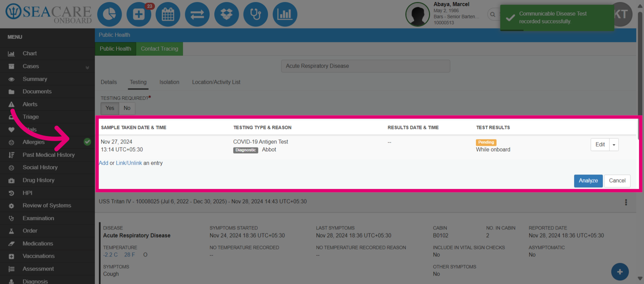Click the Analyze button
The height and width of the screenshot is (284, 644).
tap(588, 181)
